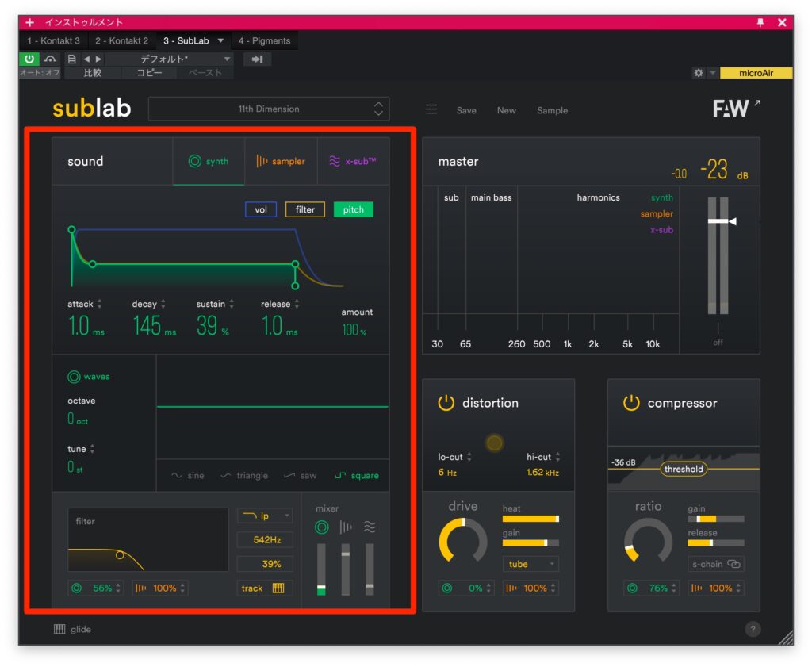Click the pitch envelope button

(353, 209)
